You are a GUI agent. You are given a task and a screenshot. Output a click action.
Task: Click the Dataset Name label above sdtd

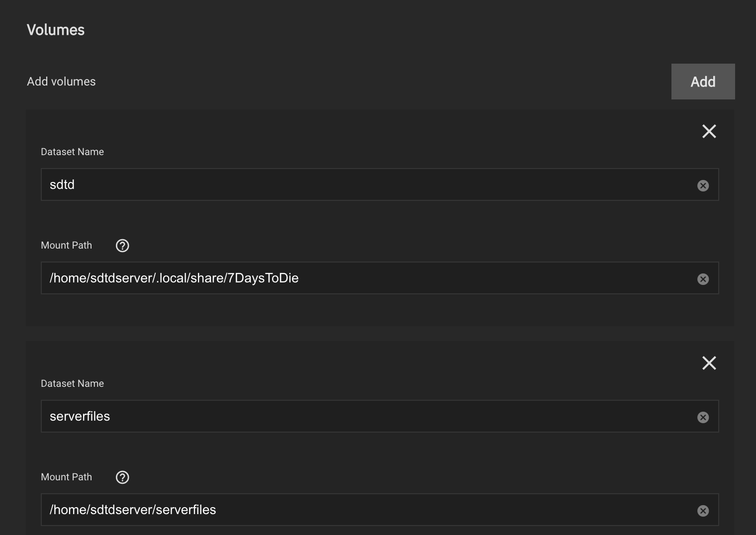point(72,152)
